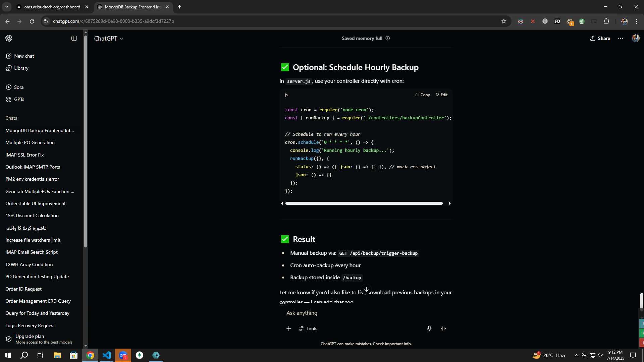Start dictation with the microphone icon
This screenshot has height=362, width=644.
click(429, 328)
